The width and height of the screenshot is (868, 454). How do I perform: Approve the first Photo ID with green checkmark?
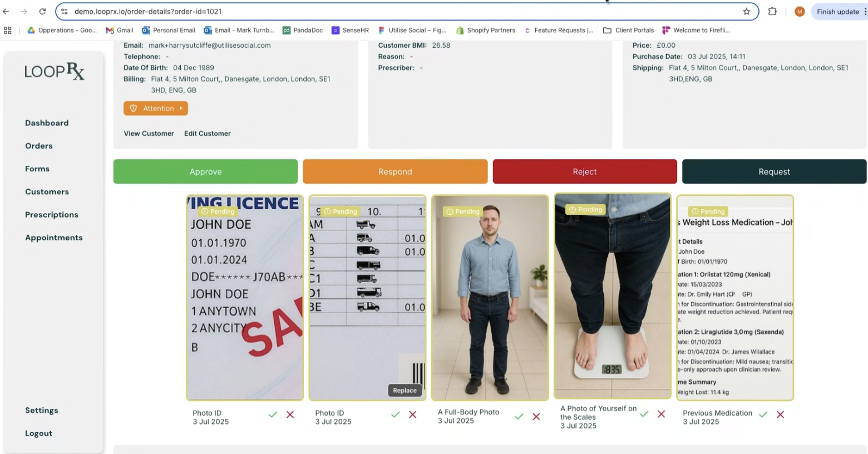pos(273,414)
